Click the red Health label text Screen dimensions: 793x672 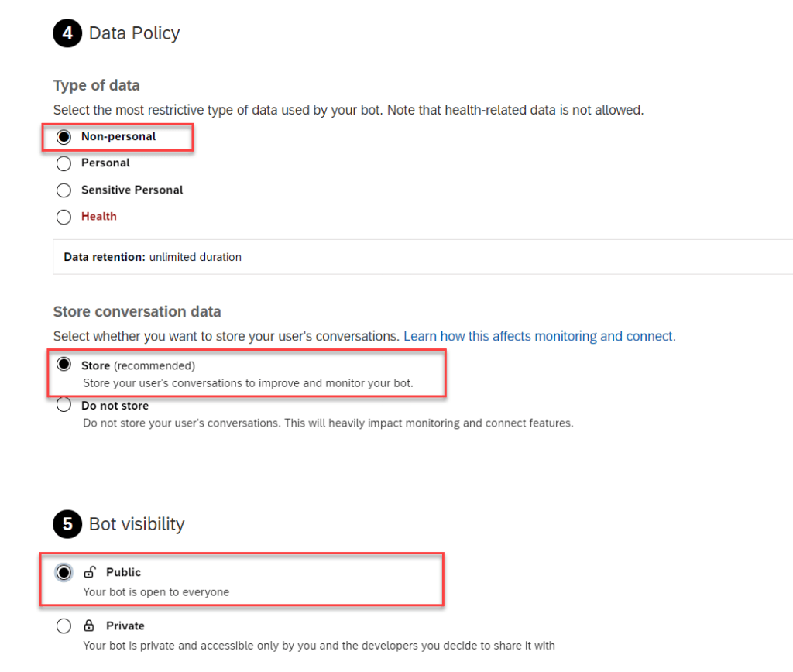[x=99, y=217]
